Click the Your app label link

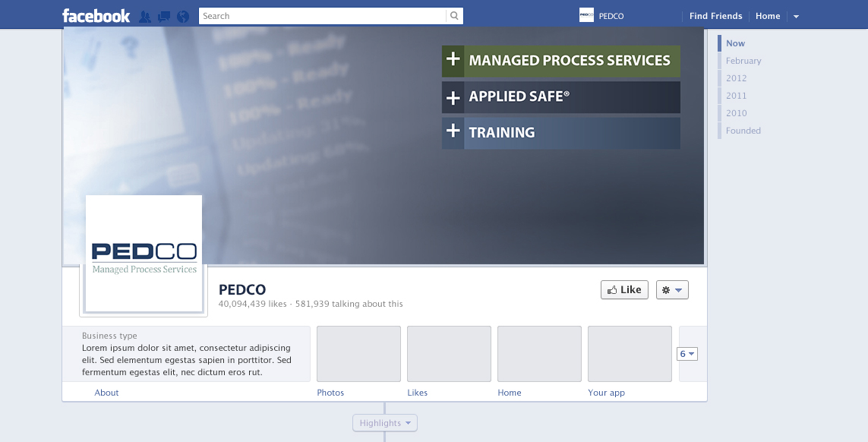pyautogui.click(x=606, y=393)
